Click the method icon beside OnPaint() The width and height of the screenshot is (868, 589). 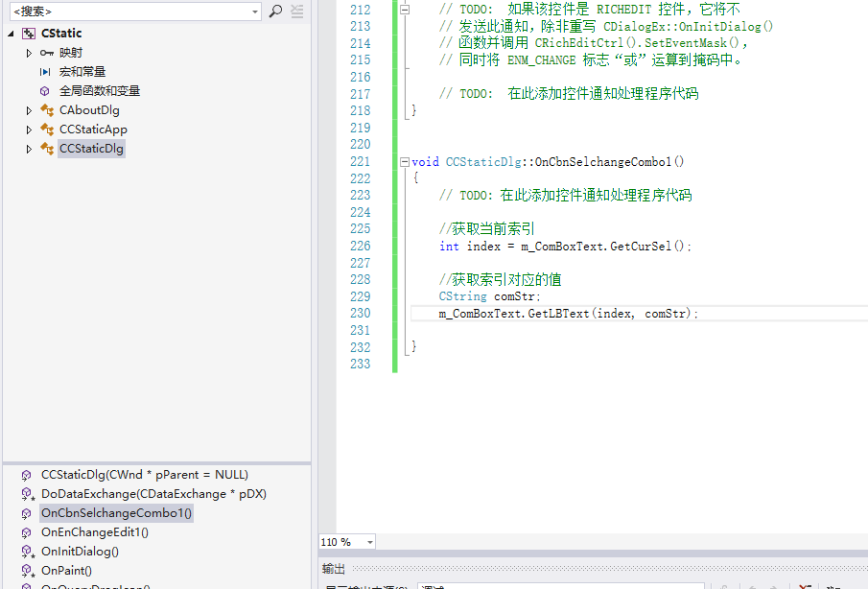(x=27, y=571)
